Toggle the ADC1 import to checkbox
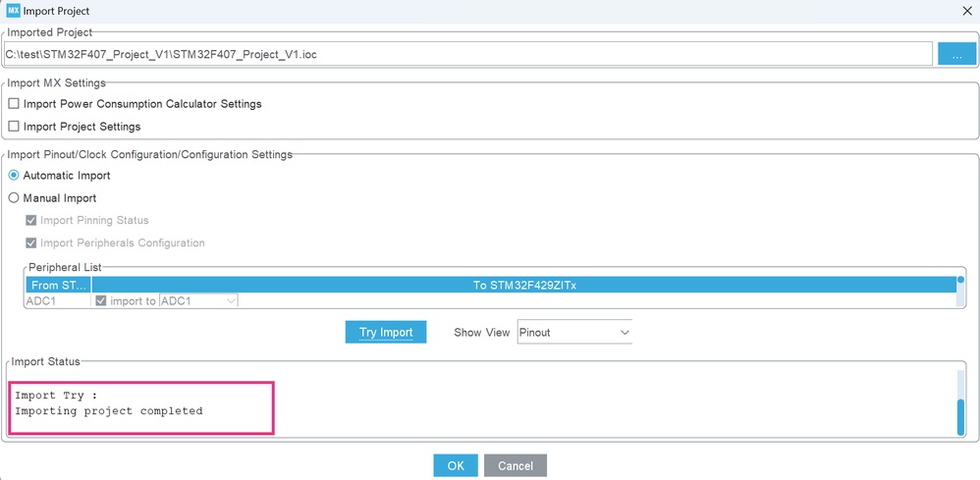980x480 pixels. pos(100,300)
